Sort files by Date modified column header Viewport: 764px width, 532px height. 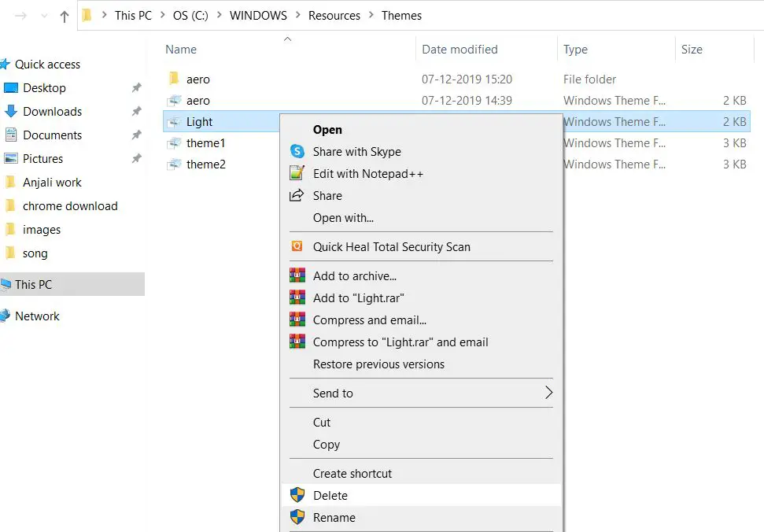[460, 50]
